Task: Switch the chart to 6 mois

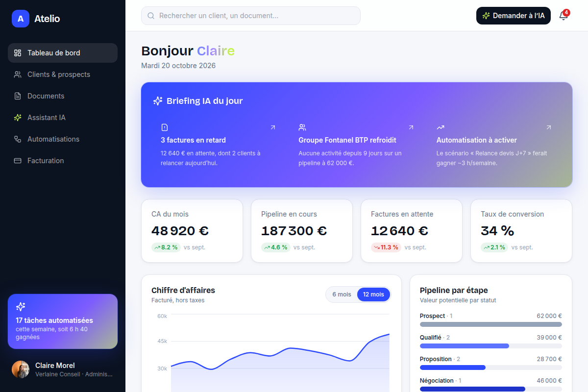Action: pyautogui.click(x=342, y=294)
